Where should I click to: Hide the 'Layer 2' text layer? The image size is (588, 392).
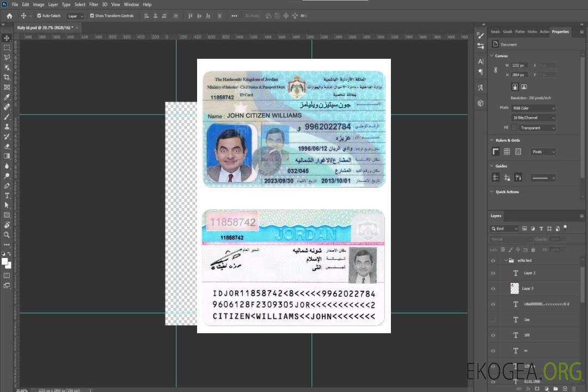tap(493, 273)
